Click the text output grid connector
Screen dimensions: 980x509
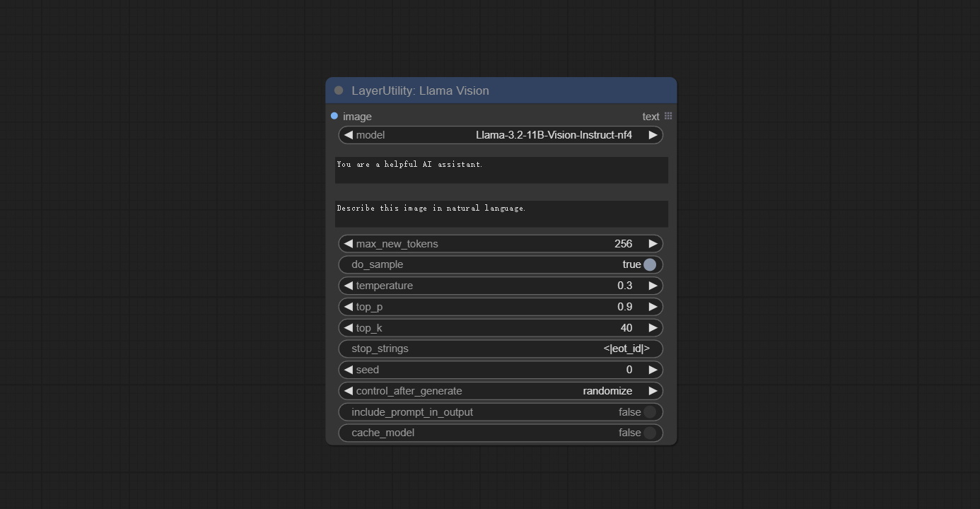click(x=668, y=116)
